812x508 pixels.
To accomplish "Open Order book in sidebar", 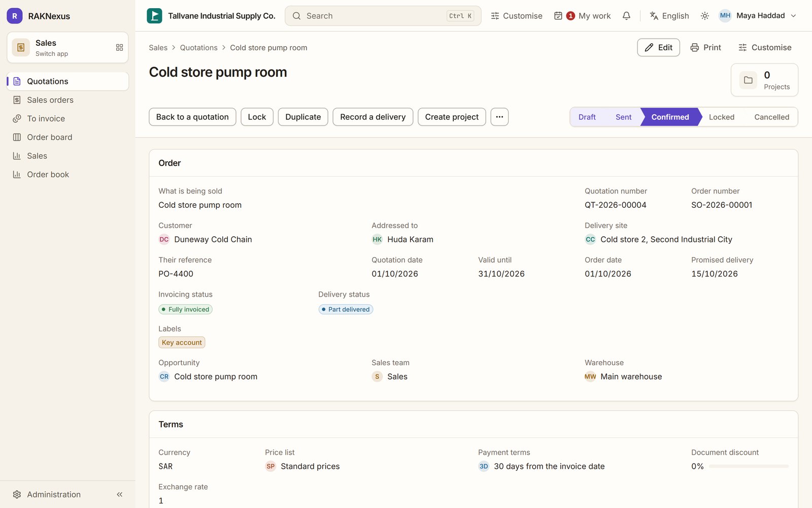I will (x=68, y=174).
